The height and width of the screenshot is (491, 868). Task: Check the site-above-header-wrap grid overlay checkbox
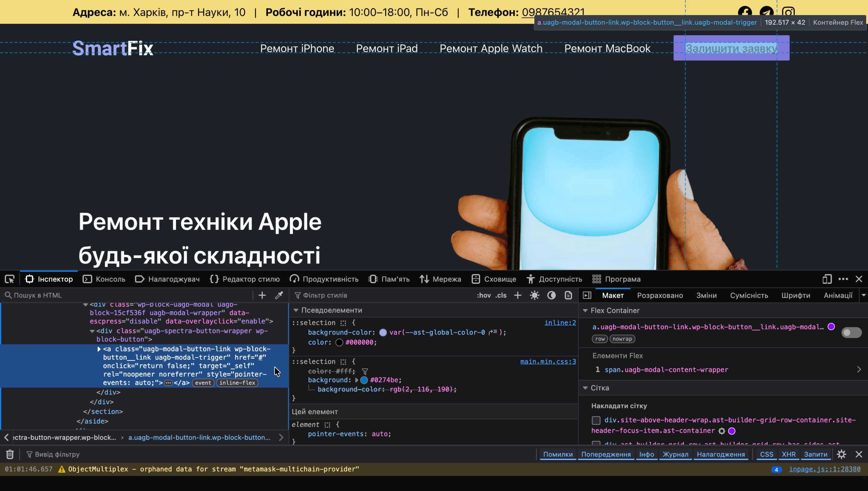[x=596, y=420]
